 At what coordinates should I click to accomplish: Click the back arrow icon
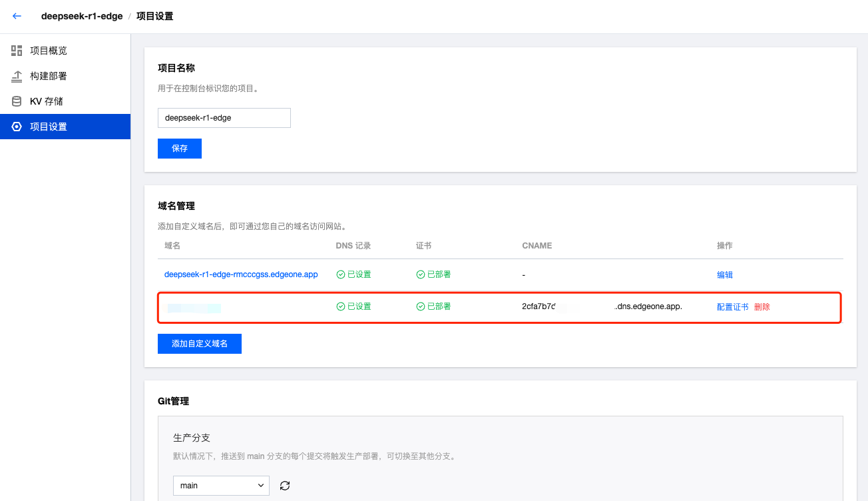17,16
